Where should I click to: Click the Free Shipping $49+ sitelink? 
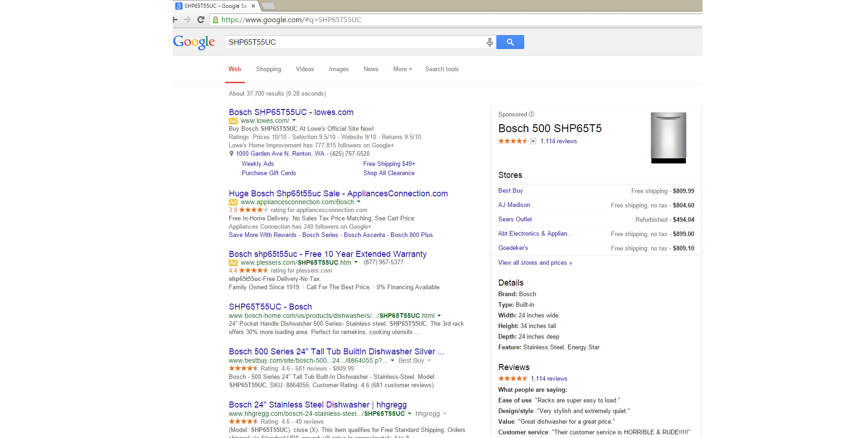pyautogui.click(x=389, y=164)
